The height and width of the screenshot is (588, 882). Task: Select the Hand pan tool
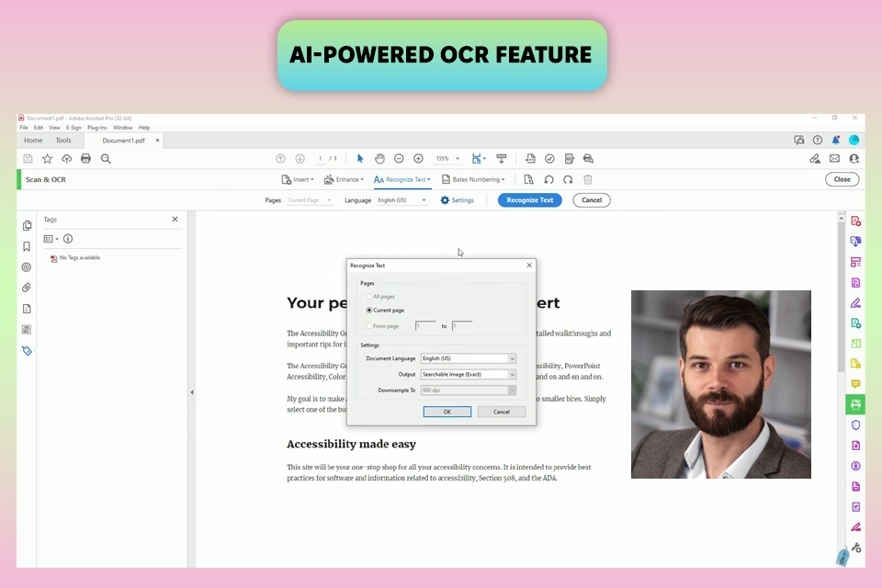379,159
